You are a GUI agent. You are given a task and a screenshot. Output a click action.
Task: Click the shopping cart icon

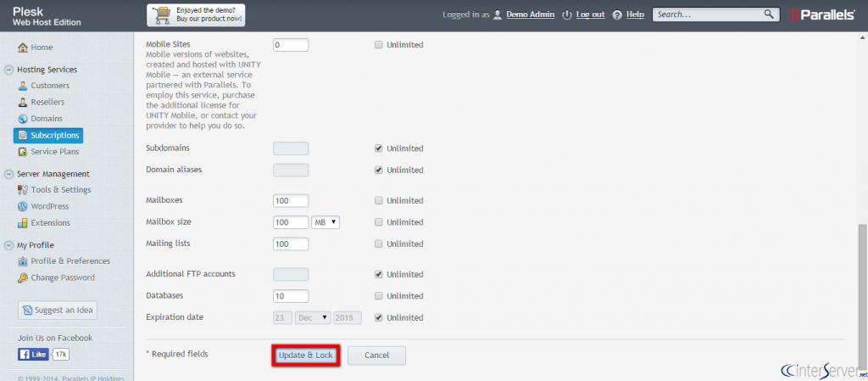(x=160, y=15)
